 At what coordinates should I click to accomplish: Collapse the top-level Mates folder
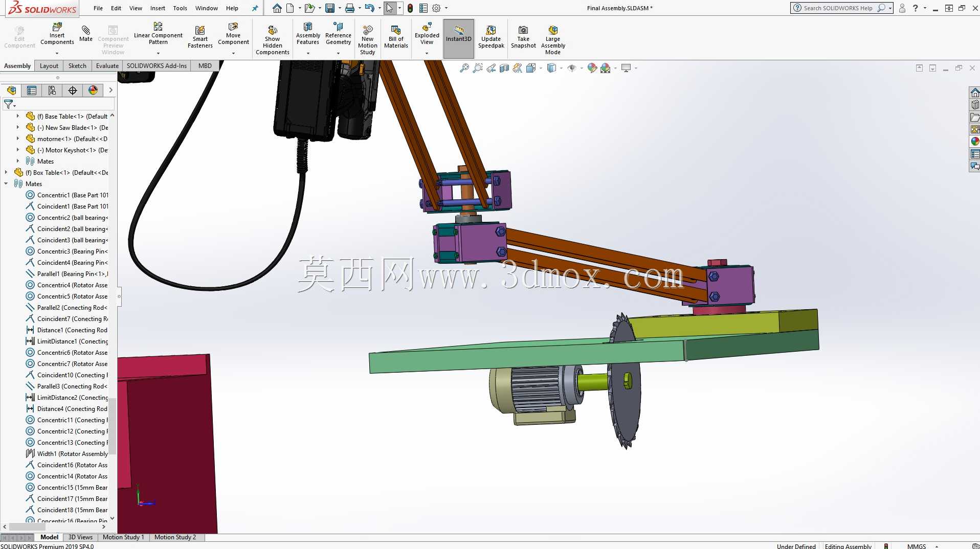click(x=6, y=184)
